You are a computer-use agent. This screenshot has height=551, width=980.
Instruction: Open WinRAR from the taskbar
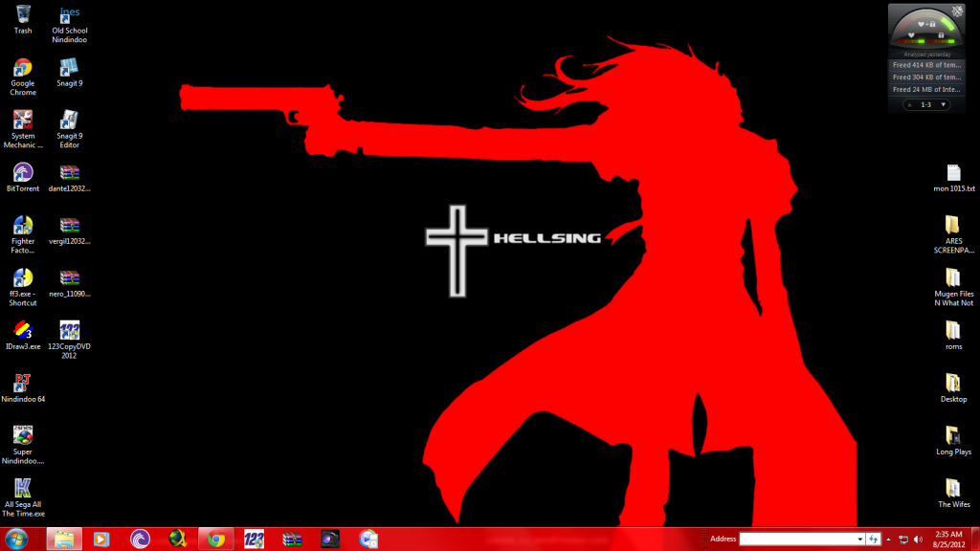(292, 539)
